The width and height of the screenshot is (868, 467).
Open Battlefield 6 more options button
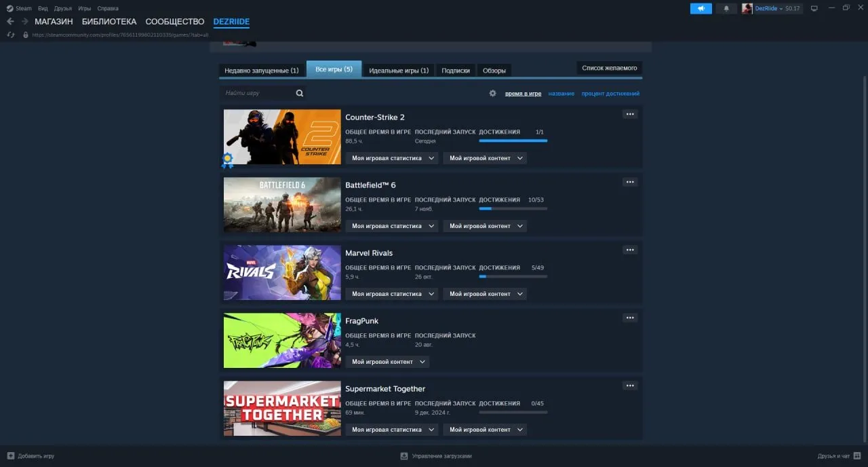coord(630,182)
